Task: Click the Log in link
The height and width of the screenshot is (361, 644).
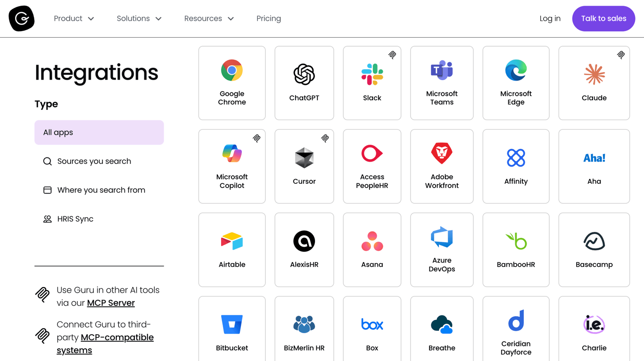Action: coord(550,18)
